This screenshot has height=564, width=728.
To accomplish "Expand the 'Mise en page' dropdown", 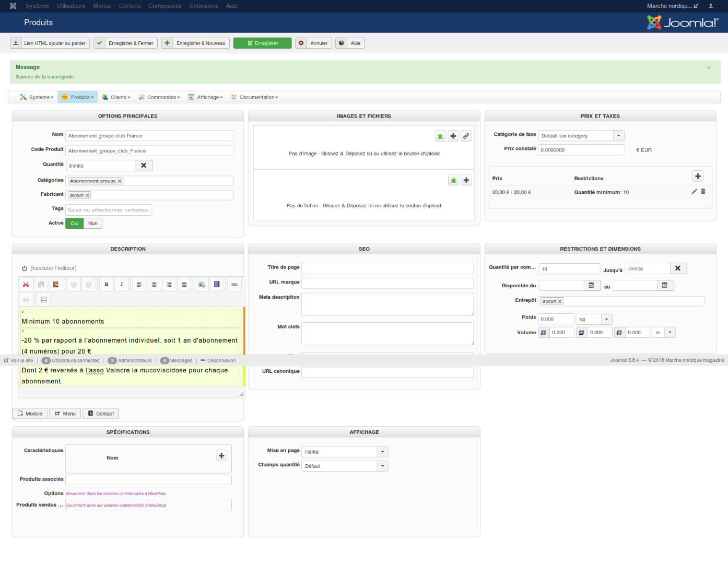I will click(x=382, y=452).
